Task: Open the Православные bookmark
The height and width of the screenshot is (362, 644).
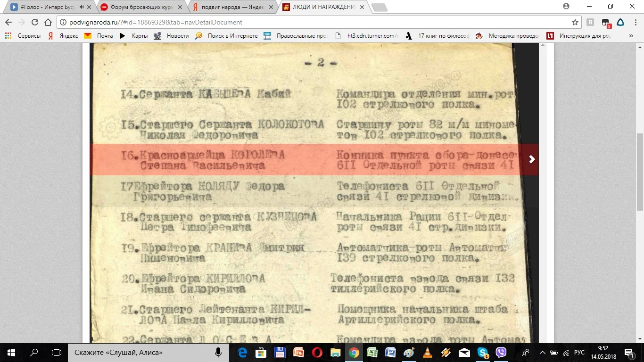Action: tap(296, 36)
